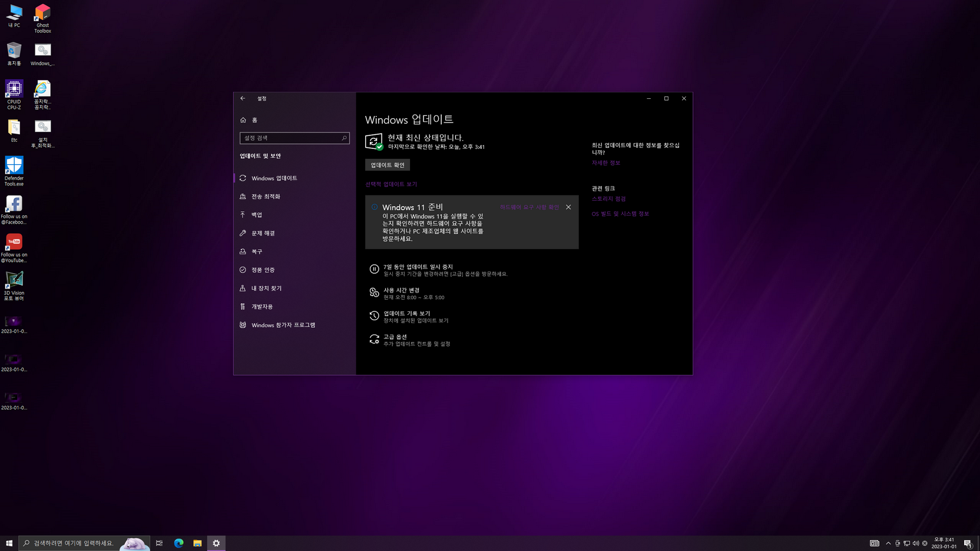Screen dimensions: 980x551
Task: Click the Settings gear on taskbar
Action: pos(216,543)
